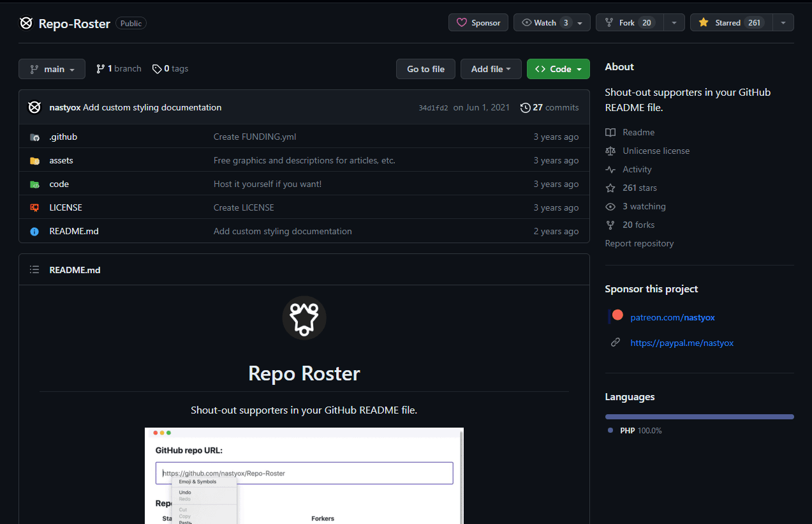812x524 pixels.
Task: Open the star lists dropdown arrow
Action: point(783,23)
